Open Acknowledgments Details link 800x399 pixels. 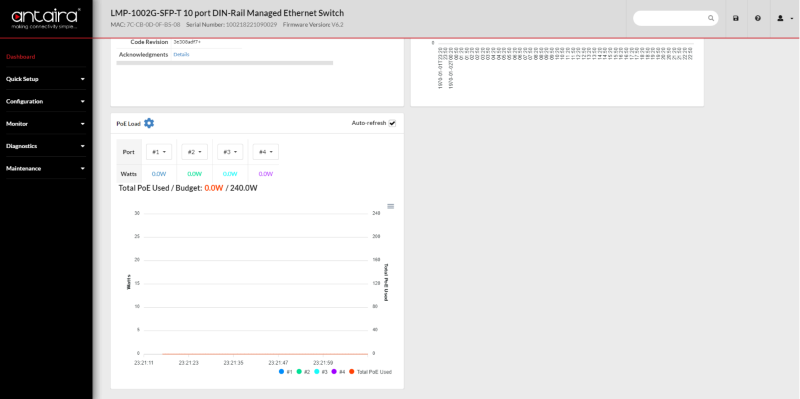click(x=181, y=54)
